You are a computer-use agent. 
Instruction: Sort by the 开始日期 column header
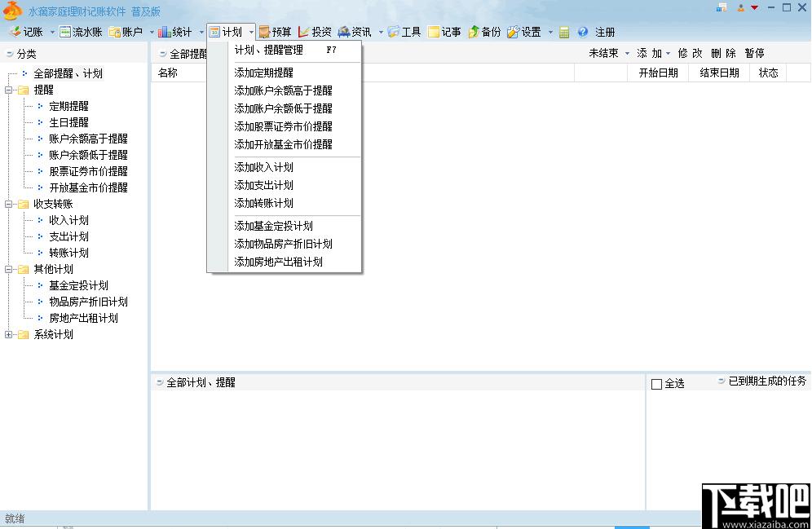click(658, 73)
